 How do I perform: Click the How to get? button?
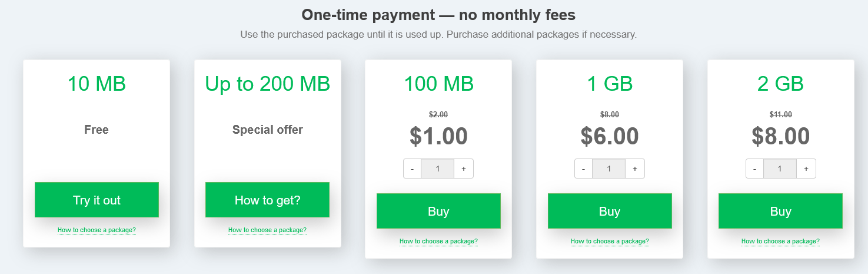[267, 200]
